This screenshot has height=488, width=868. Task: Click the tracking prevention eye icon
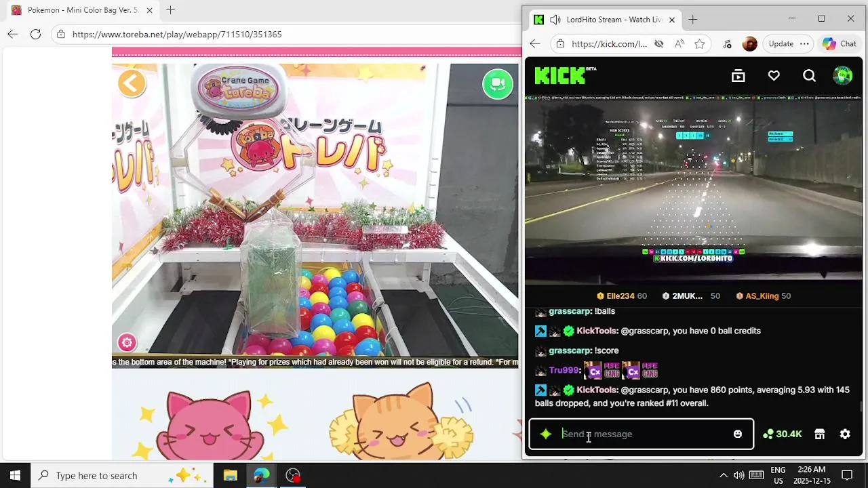click(x=658, y=44)
